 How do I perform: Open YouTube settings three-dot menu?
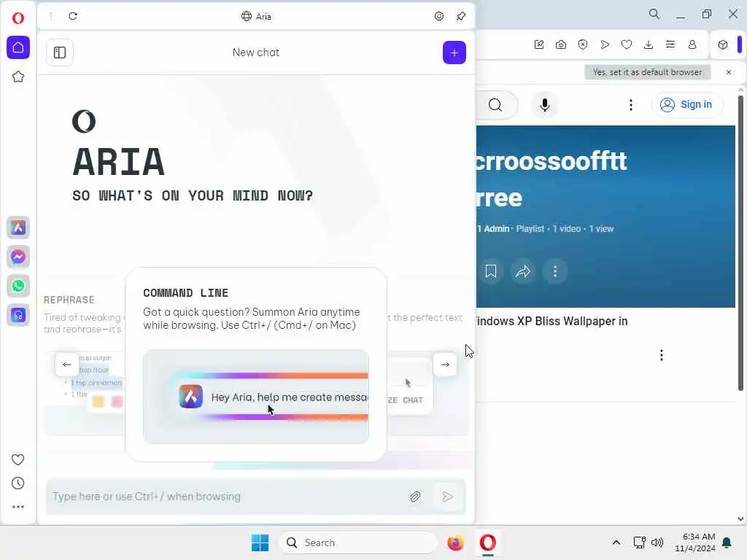631,104
